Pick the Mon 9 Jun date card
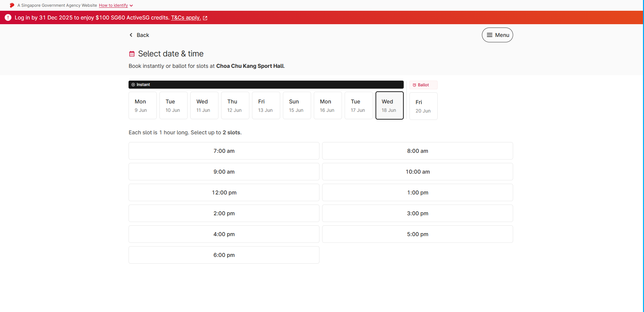Image resolution: width=644 pixels, height=312 pixels. 142,105
